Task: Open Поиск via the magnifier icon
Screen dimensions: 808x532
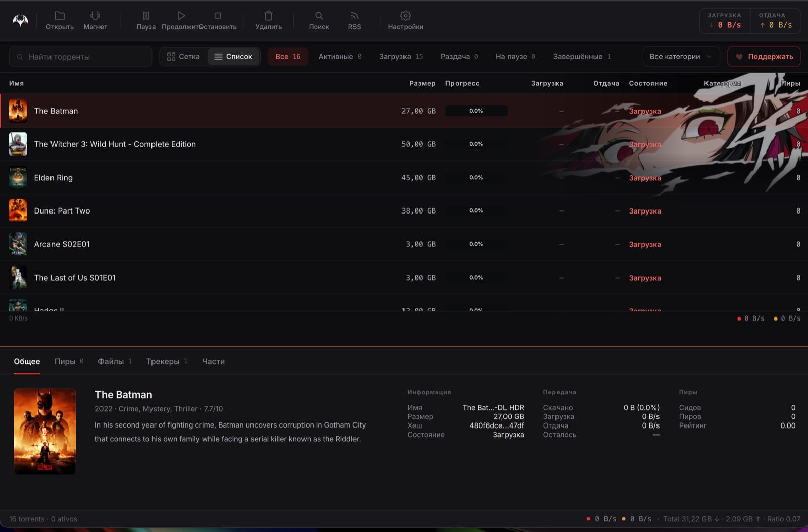Action: point(319,16)
